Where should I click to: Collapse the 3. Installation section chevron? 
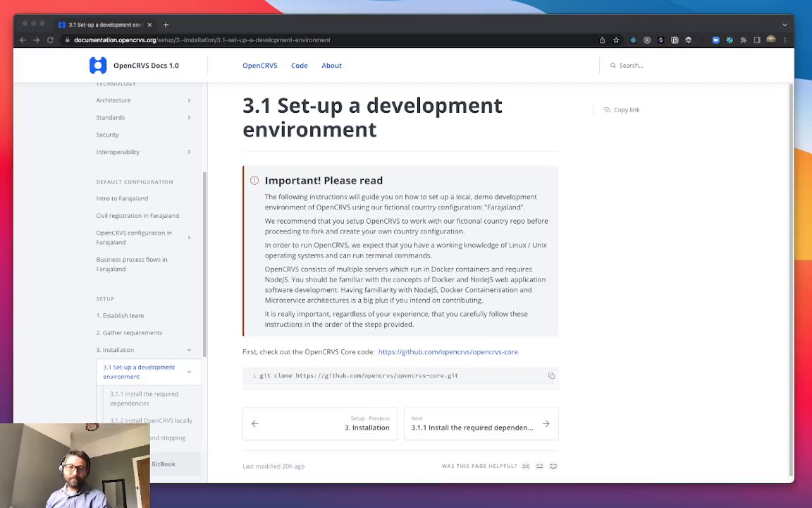189,350
